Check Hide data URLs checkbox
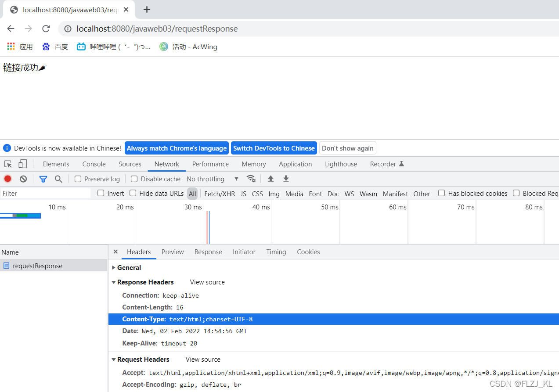 pos(133,193)
